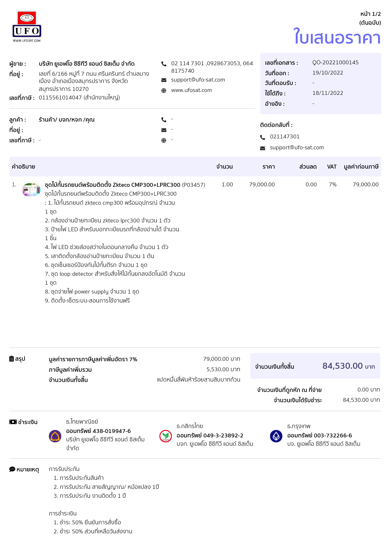
Task: Click the grand total 84,530.00 amount
Action: 342,366
